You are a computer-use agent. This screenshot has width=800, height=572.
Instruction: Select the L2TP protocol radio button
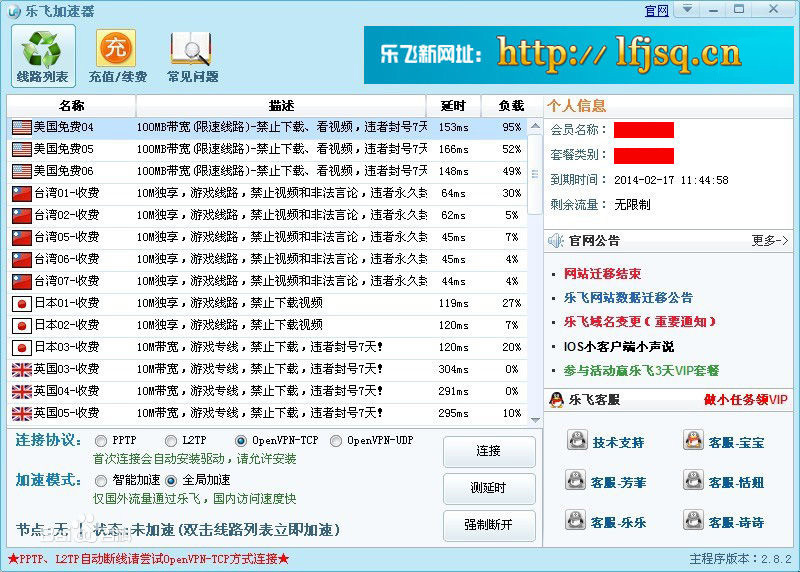pos(171,440)
